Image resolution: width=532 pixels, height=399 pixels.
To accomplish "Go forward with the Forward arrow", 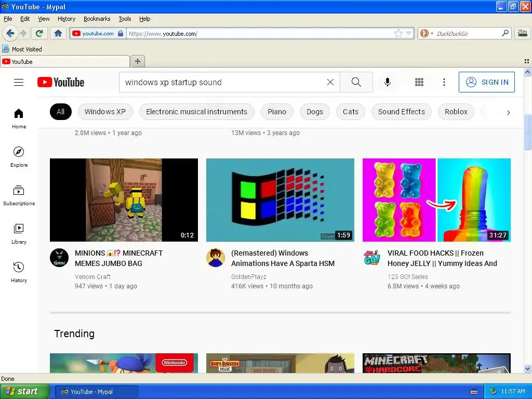I will click(x=23, y=33).
